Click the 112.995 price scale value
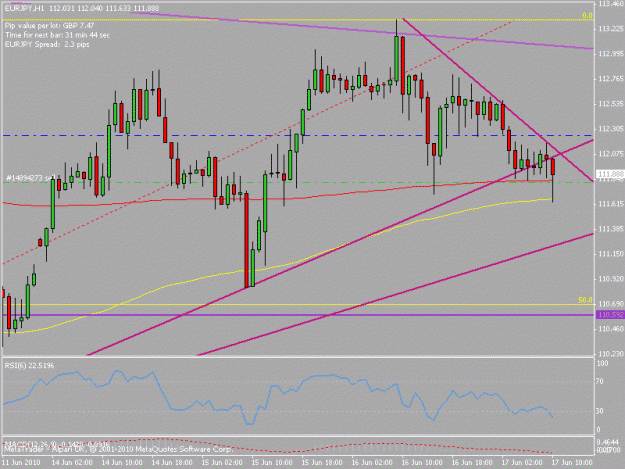Screen dimensions: 625x469 point(610,54)
